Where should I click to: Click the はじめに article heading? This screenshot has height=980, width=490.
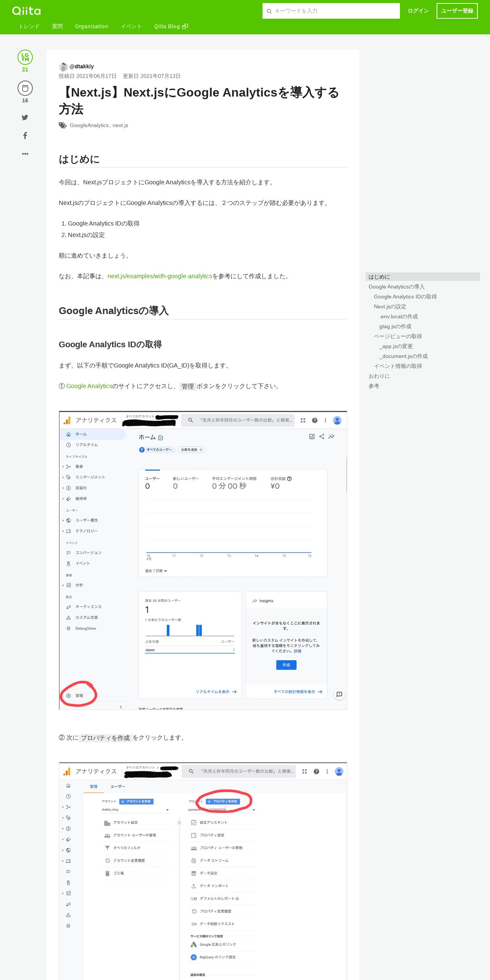tap(79, 159)
